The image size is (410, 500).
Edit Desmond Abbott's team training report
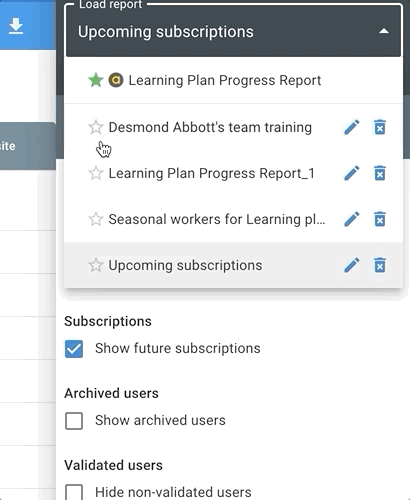[x=352, y=127]
